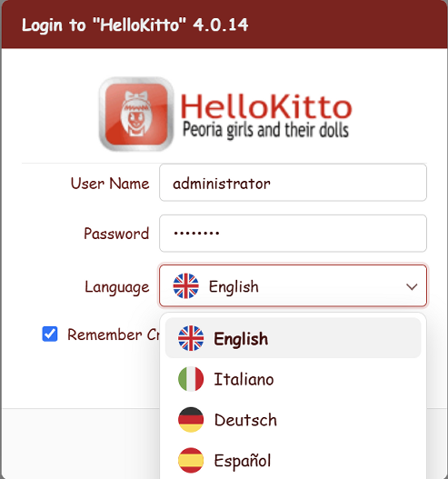Click the Language label
Image resolution: width=448 pixels, height=479 pixels.
[x=117, y=287]
